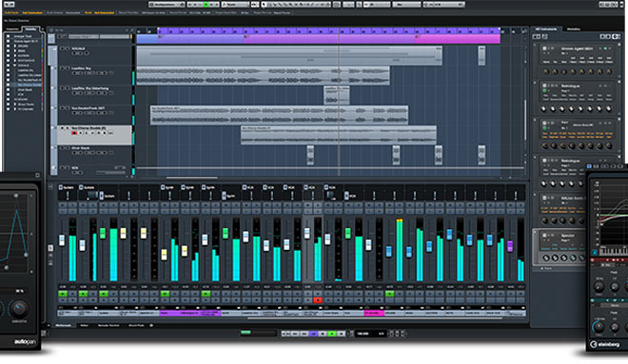Toggle the purple Cycle button in transport
The width and height of the screenshot is (628, 364).
(x=314, y=334)
